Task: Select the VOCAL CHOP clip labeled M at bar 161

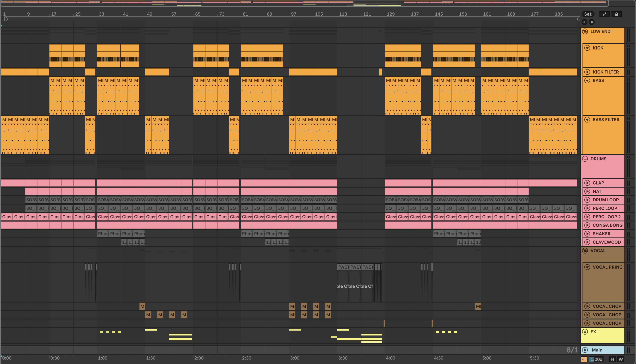Action: (x=478, y=306)
